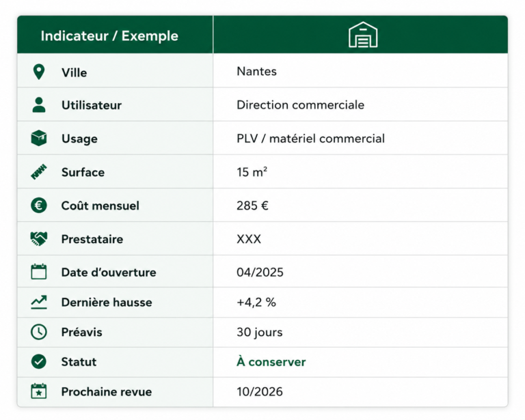
Task: Click the '15 m²' value
Action: pyautogui.click(x=252, y=172)
